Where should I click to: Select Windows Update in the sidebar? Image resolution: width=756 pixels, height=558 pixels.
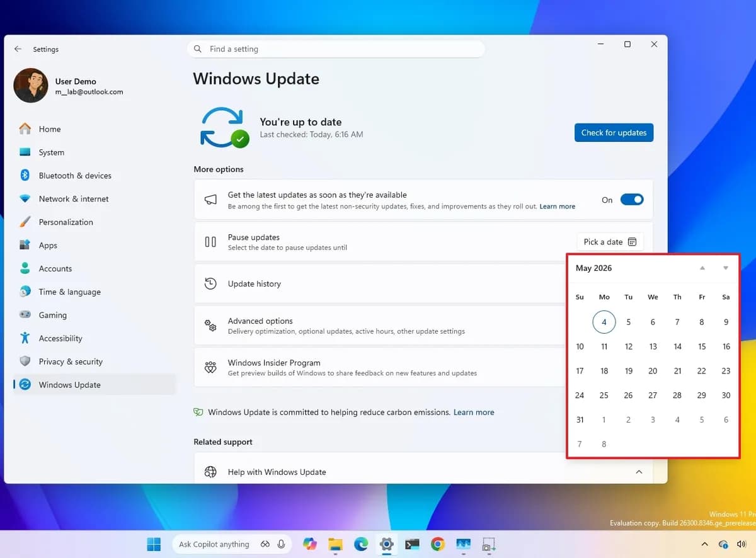tap(94, 385)
